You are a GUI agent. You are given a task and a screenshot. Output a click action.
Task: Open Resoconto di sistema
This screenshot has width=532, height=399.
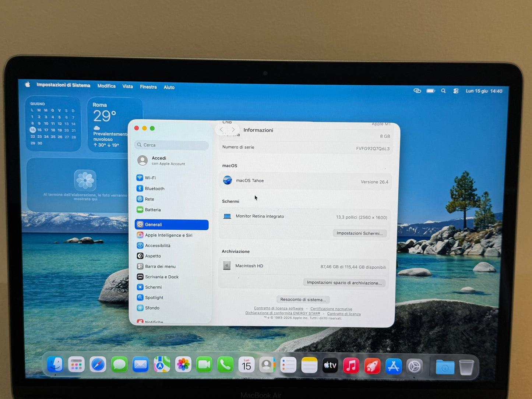(303, 300)
